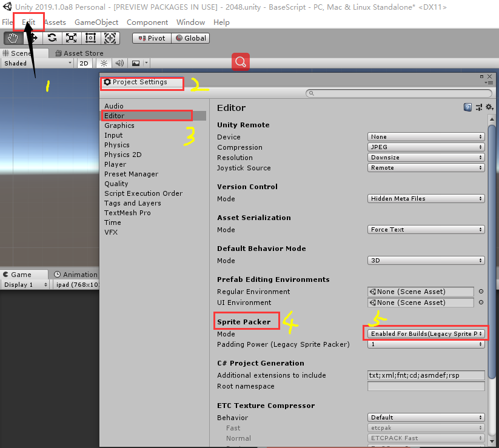
Task: Toggle scene effects image icon
Action: [136, 63]
